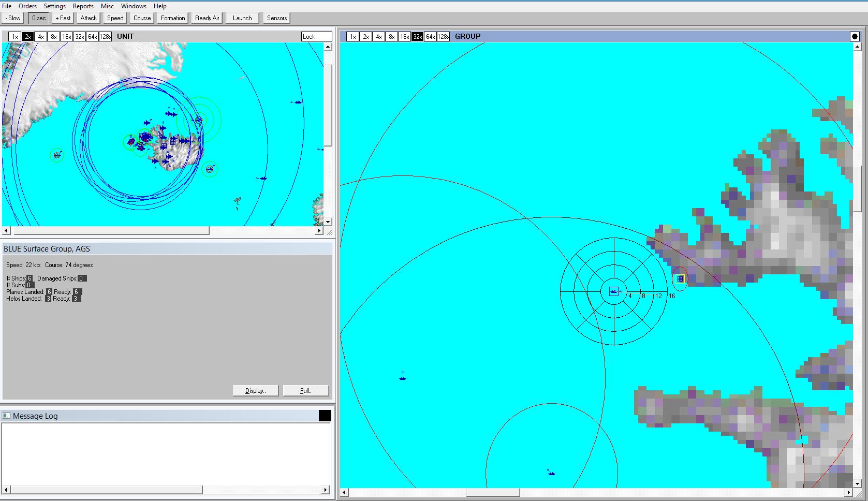Viewport: 868px width, 501px height.
Task: Click the Display.. button in unit info panel
Action: (x=256, y=391)
